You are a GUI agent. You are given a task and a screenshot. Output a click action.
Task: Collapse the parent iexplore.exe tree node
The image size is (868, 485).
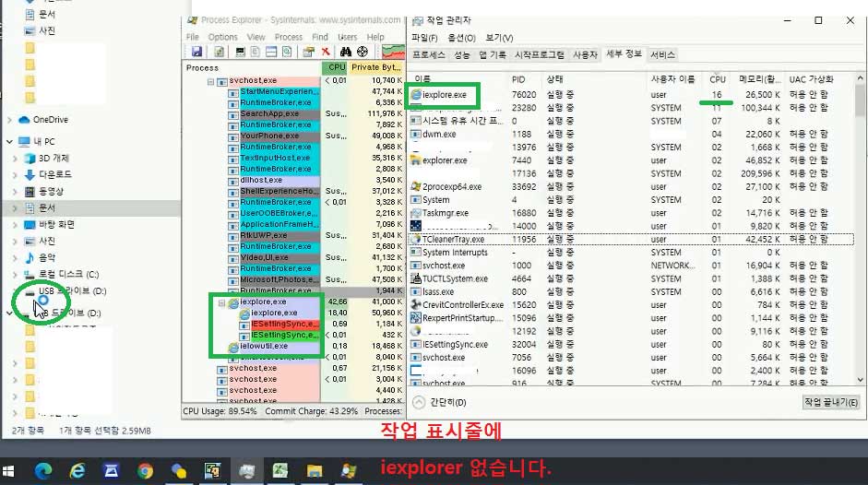pyautogui.click(x=221, y=302)
